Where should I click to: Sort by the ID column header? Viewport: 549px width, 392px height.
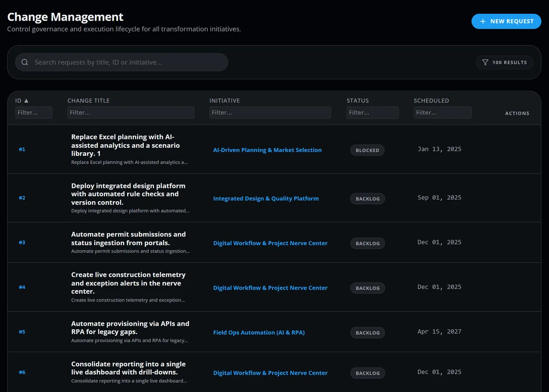22,101
